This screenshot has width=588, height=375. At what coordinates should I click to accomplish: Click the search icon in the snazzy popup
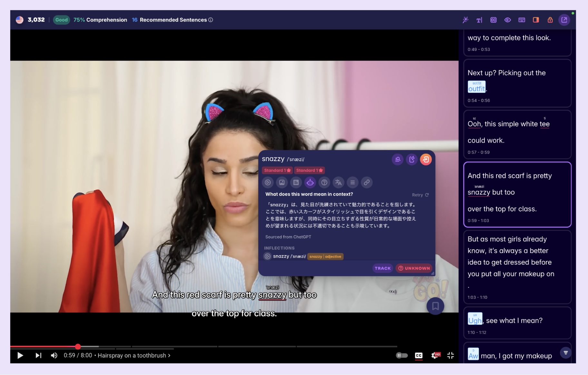[x=397, y=159]
